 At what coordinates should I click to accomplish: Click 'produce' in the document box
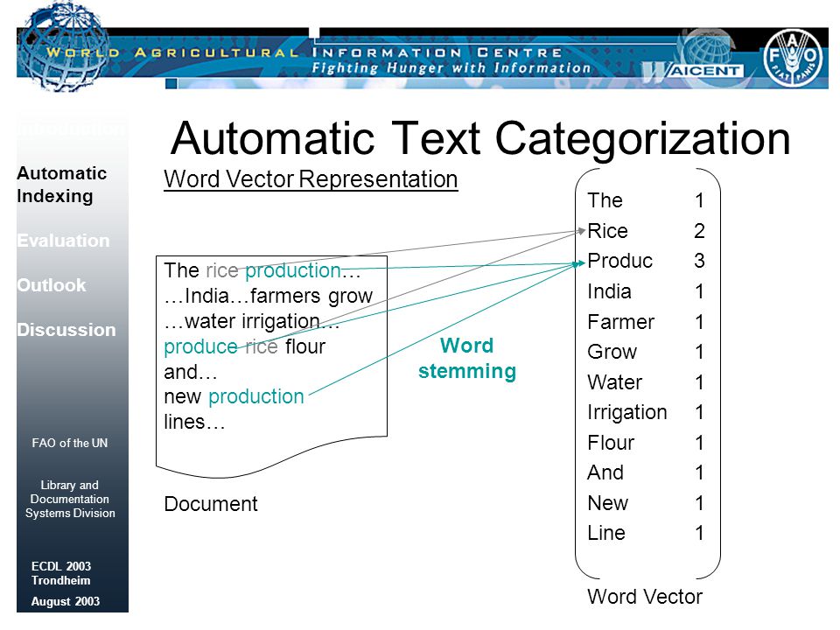pos(200,347)
